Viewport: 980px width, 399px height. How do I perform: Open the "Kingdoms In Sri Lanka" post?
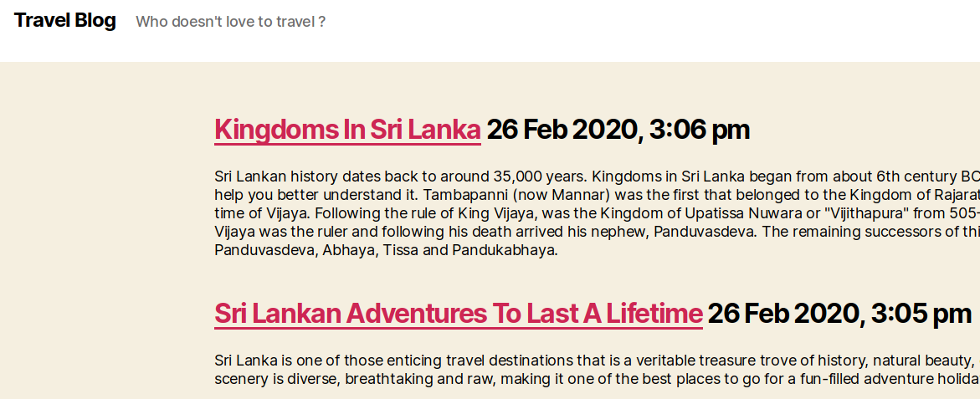pos(347,130)
